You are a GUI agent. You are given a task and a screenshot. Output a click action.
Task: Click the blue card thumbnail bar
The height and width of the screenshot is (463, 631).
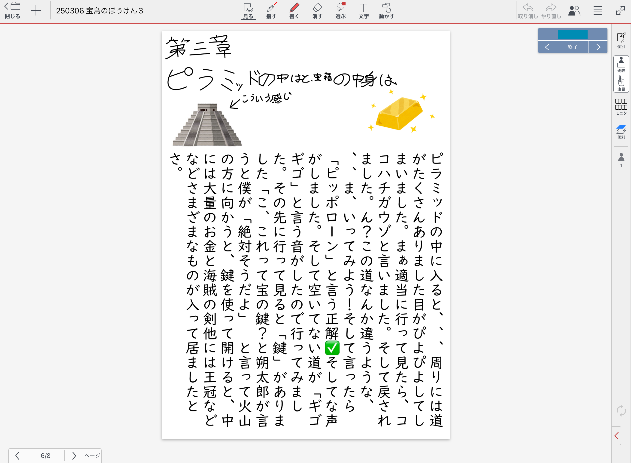click(x=572, y=34)
